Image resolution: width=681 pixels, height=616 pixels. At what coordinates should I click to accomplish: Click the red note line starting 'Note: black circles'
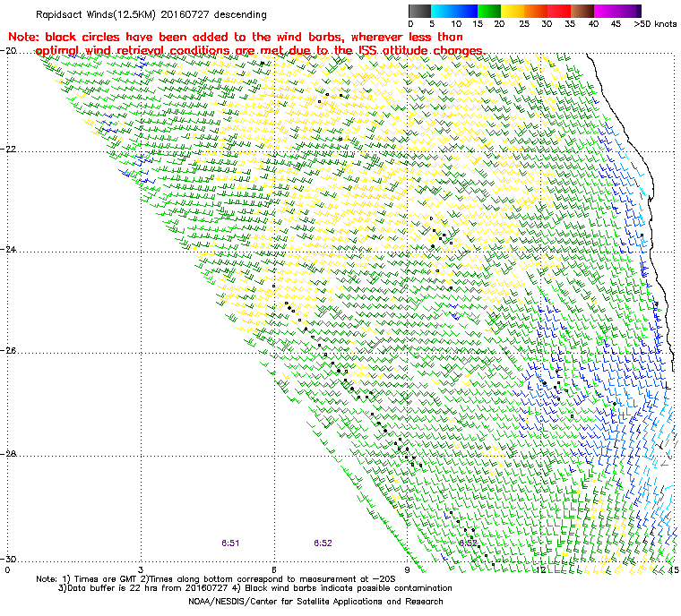(x=236, y=37)
